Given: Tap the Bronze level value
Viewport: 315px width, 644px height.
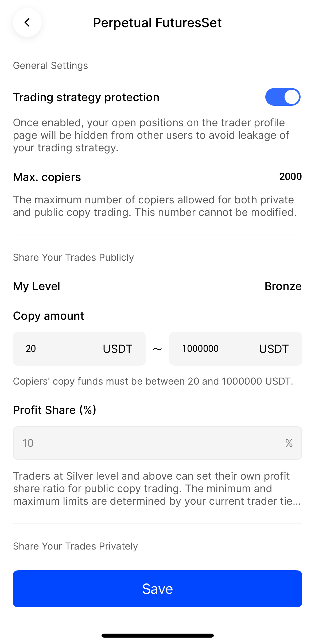Looking at the screenshot, I should point(283,286).
